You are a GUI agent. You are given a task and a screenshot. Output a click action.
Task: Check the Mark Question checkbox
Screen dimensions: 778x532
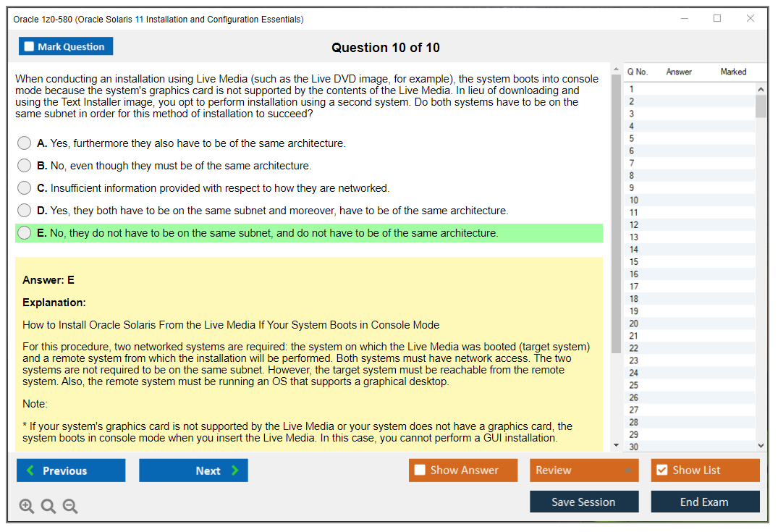(30, 47)
